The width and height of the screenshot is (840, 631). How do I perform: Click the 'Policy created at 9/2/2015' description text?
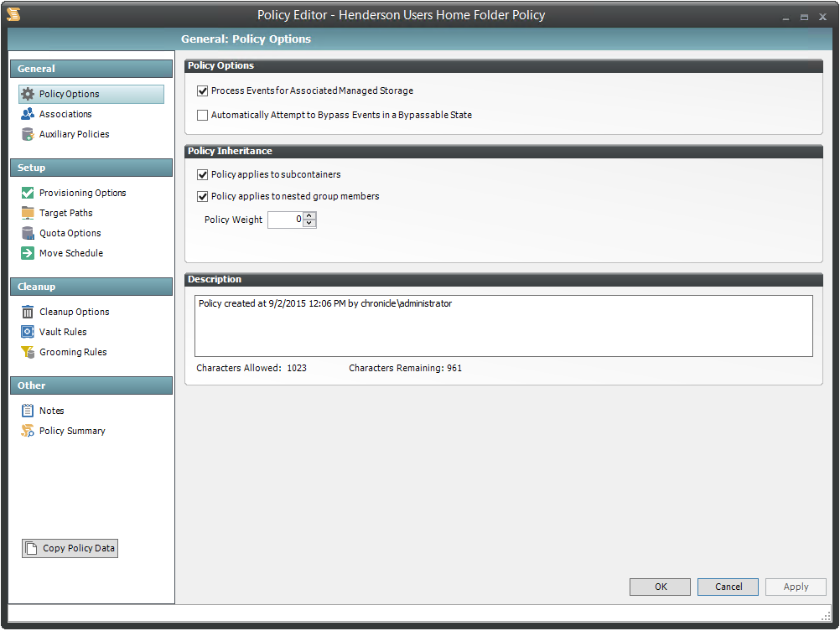click(325, 303)
